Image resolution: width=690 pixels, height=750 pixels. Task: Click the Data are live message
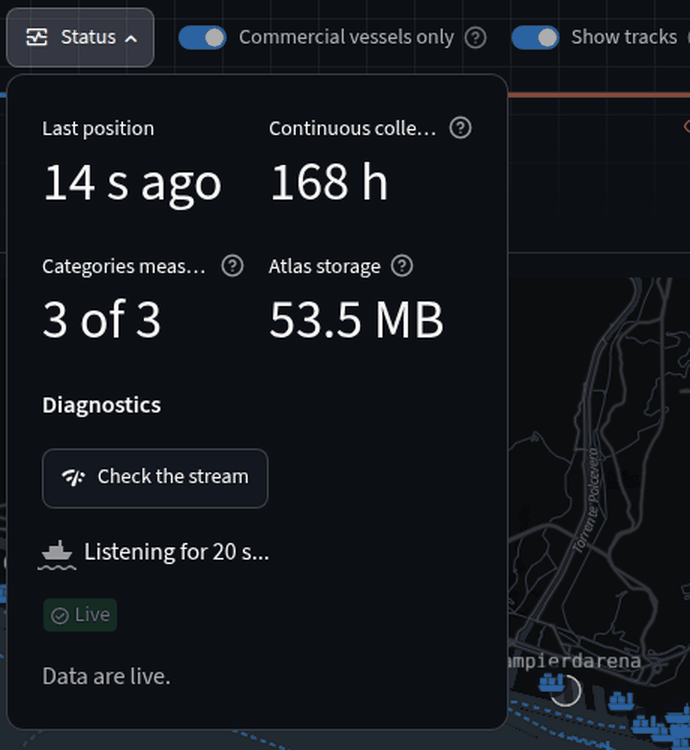tap(106, 676)
